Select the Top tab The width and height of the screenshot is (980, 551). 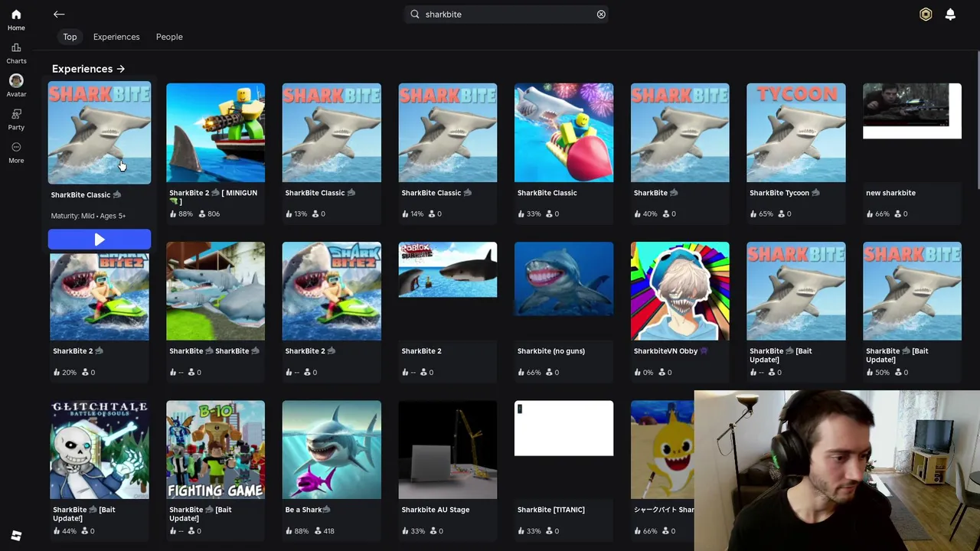tap(70, 37)
